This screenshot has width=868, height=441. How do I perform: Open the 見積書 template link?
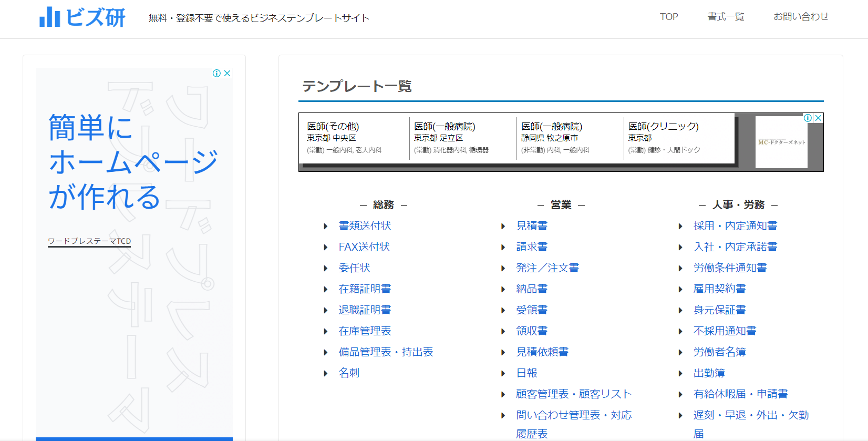(532, 226)
